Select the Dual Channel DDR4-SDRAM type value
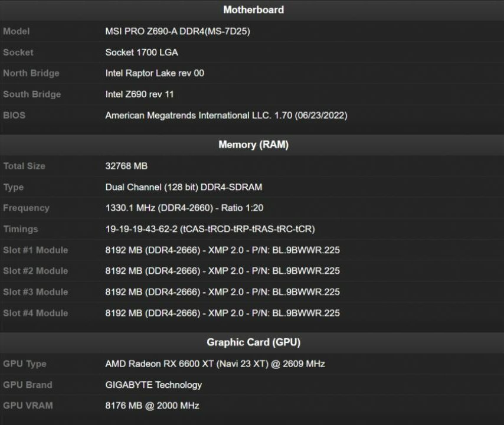The height and width of the screenshot is (425, 504). click(183, 187)
